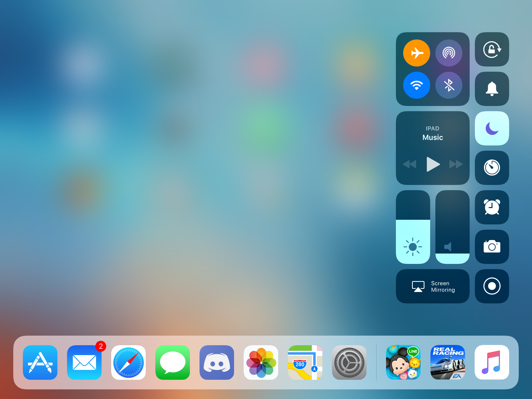Image resolution: width=532 pixels, height=399 pixels.
Task: Open the Maps app
Action: (305, 362)
